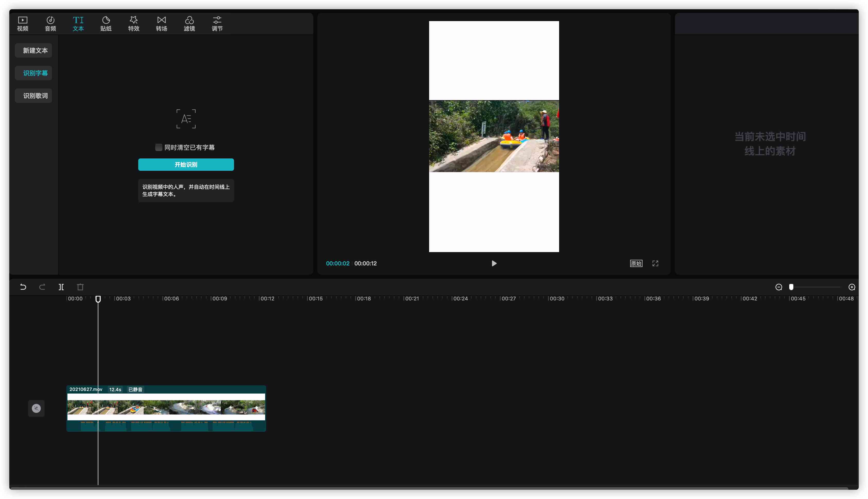Open the 转场 transitions tab

tap(162, 24)
